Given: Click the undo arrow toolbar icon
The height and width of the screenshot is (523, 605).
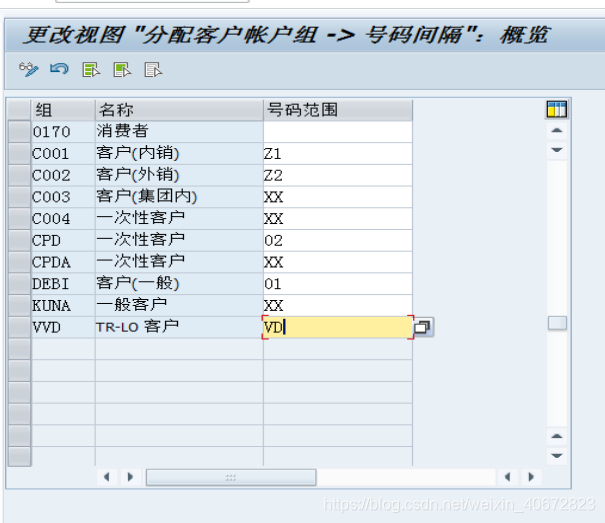Looking at the screenshot, I should click(59, 69).
